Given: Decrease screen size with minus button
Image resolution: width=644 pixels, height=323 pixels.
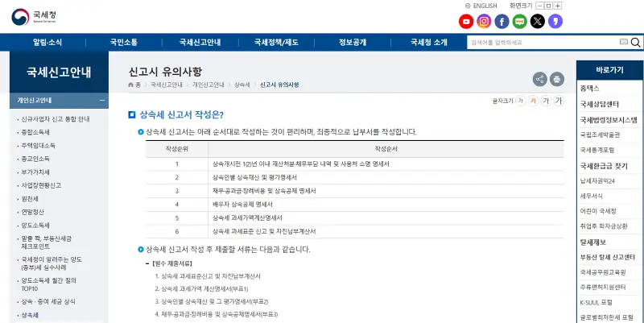Looking at the screenshot, I should point(539,6).
